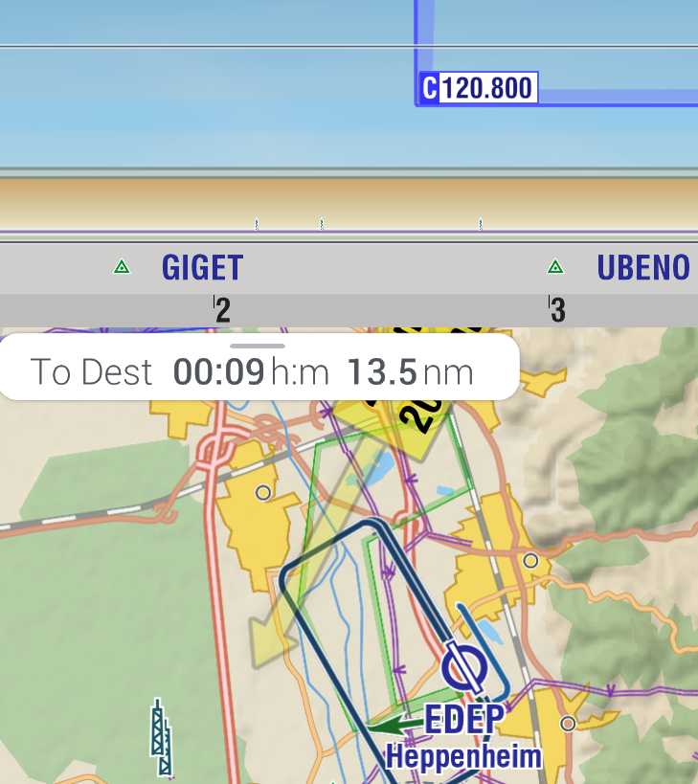
Task: Tap town circle marker west of circuit
Action: (x=263, y=492)
